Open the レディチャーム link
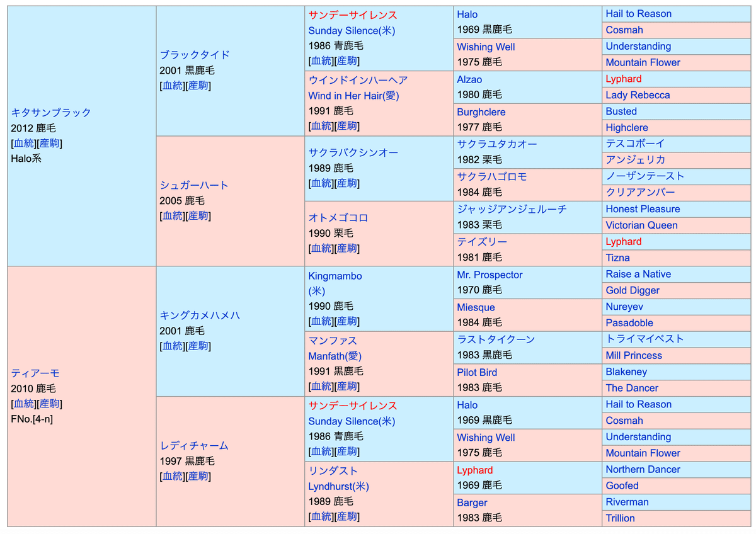756x534 pixels. pos(194,446)
